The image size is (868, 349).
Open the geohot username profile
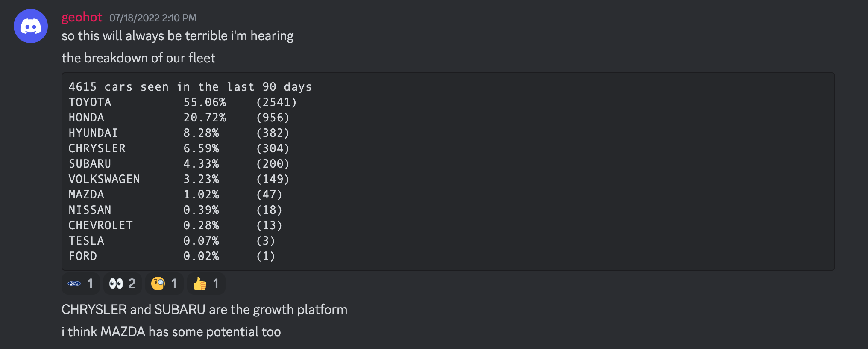[x=82, y=17]
